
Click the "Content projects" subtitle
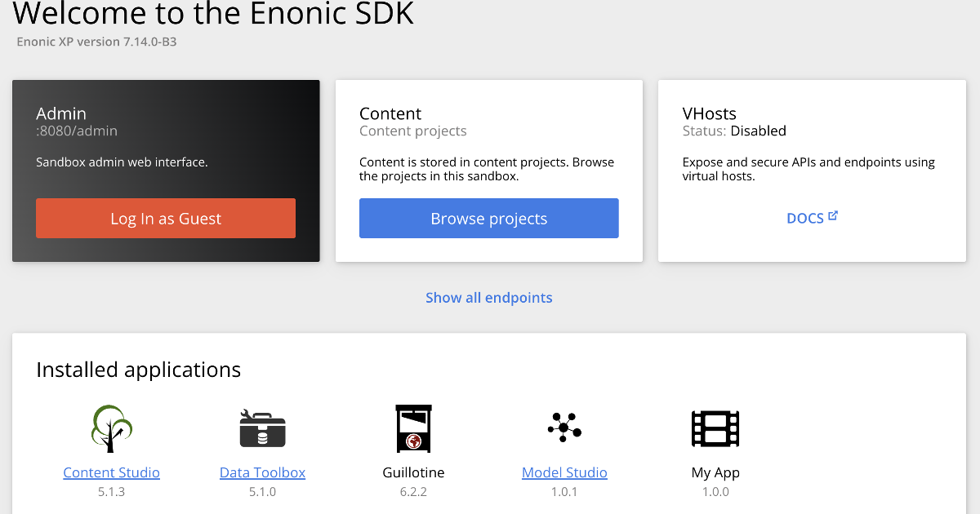tap(413, 131)
